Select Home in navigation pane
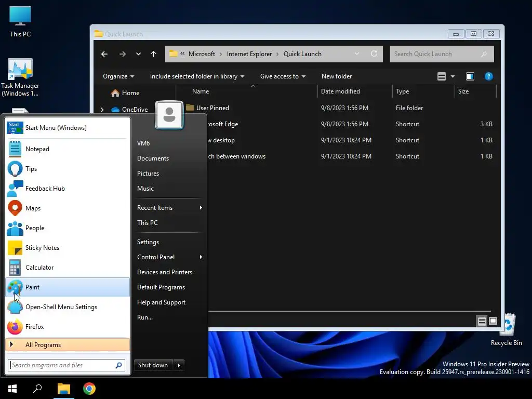532x399 pixels. 130,93
